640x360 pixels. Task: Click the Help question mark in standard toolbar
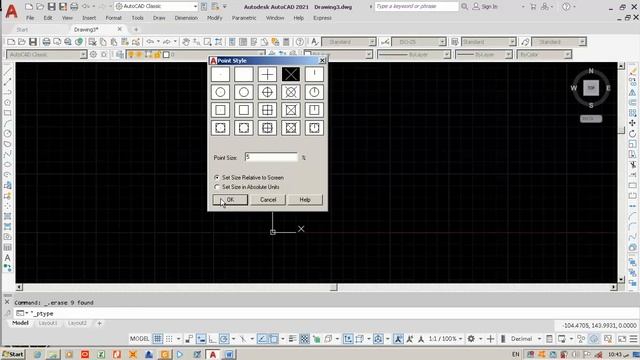[x=300, y=42]
